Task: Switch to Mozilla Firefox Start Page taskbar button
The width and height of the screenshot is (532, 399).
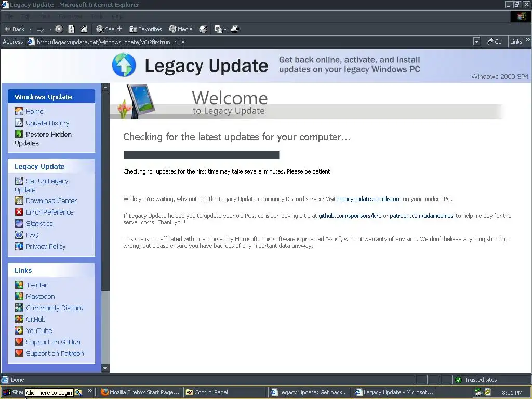Action: 140,392
